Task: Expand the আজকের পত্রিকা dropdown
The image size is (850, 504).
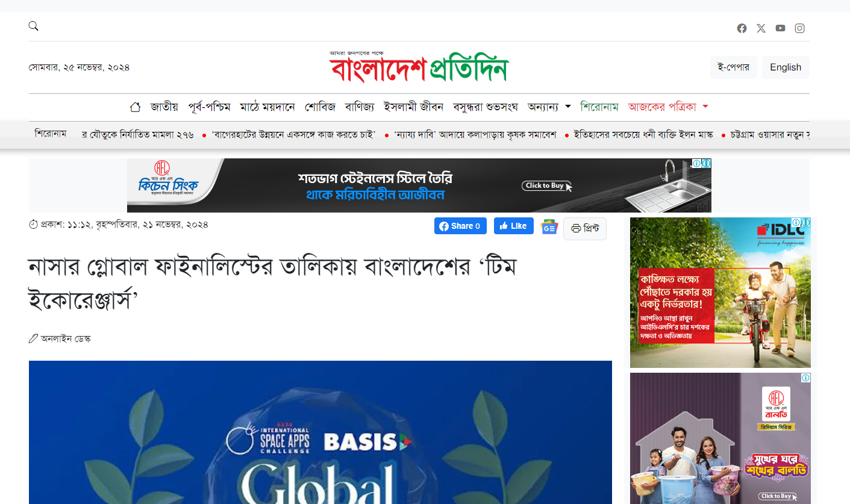Action: 668,107
